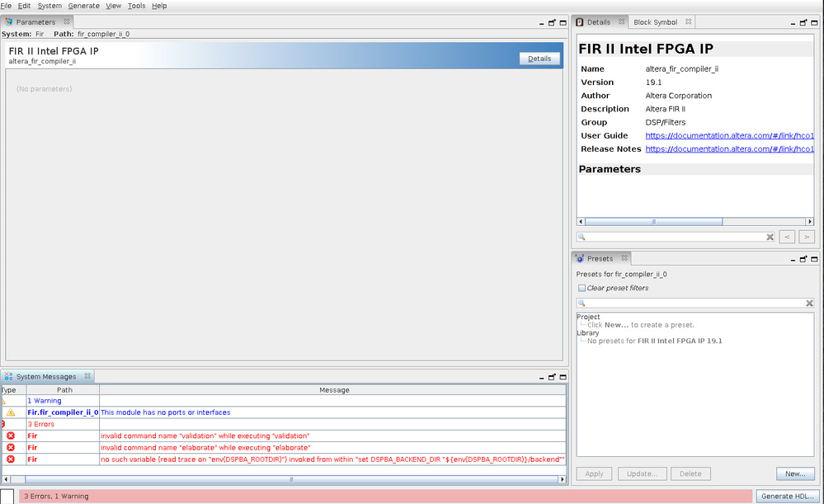Go to next search result in Details
The image size is (824, 504).
click(x=807, y=237)
